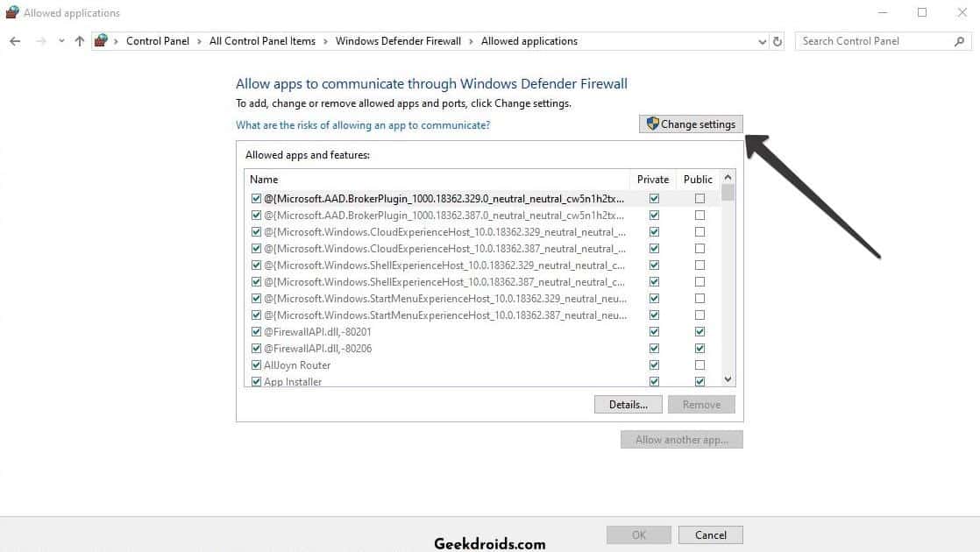
Task: Click the Private column header
Action: (x=653, y=180)
